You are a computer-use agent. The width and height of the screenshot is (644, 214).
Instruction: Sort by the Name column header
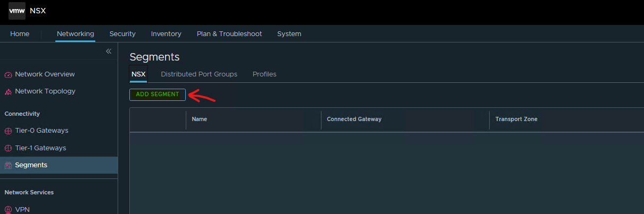(x=199, y=119)
